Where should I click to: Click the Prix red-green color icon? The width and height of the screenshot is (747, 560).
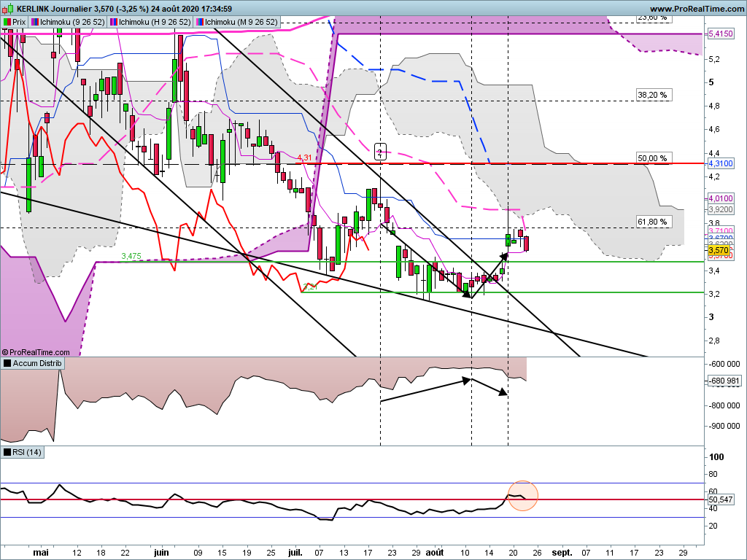point(7,22)
